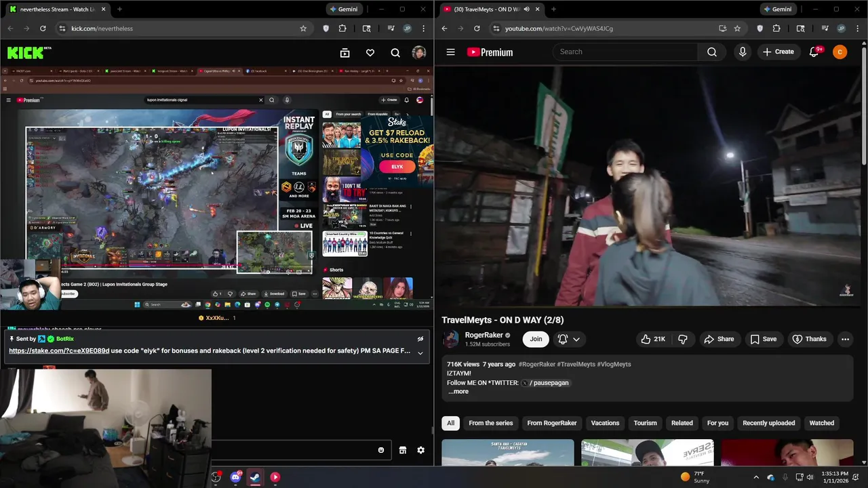Click the KICK logo
Image resolution: width=868 pixels, height=488 pixels.
28,52
